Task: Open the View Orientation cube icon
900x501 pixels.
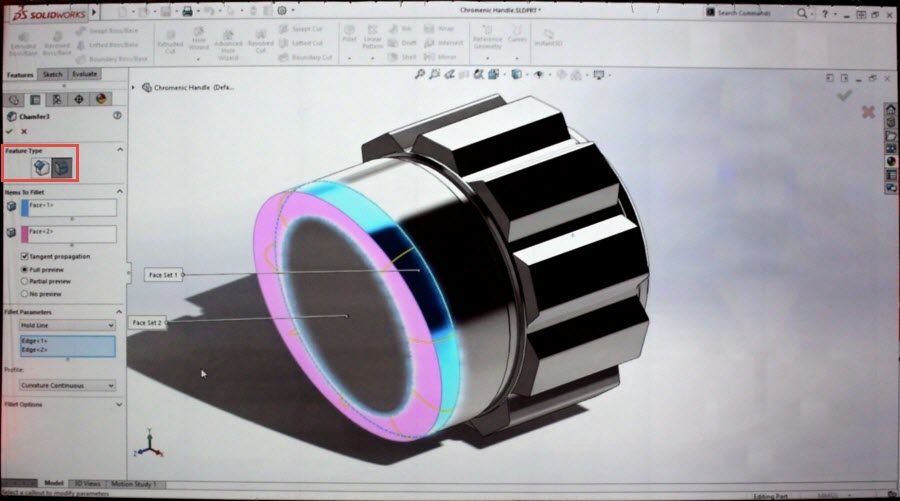Action: point(494,74)
